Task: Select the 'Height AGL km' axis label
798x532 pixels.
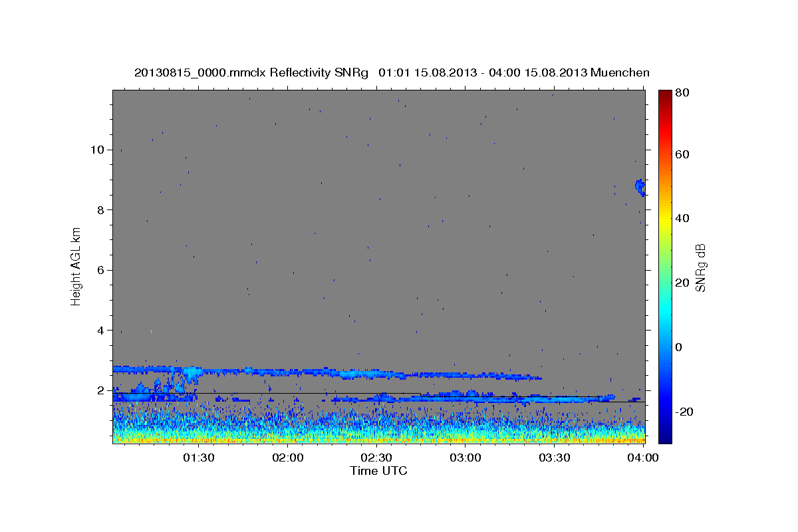Action: pyautogui.click(x=76, y=266)
